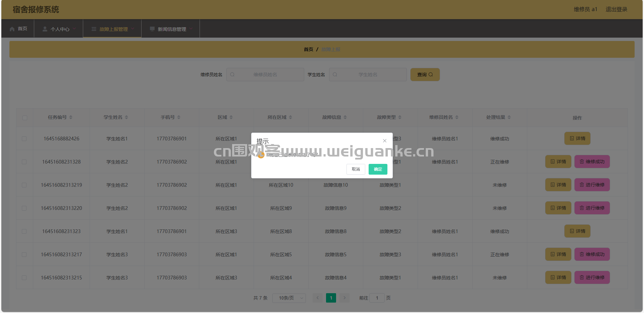
Task: Expand the 新闻信息管理 dropdown arrow
Action: click(191, 29)
